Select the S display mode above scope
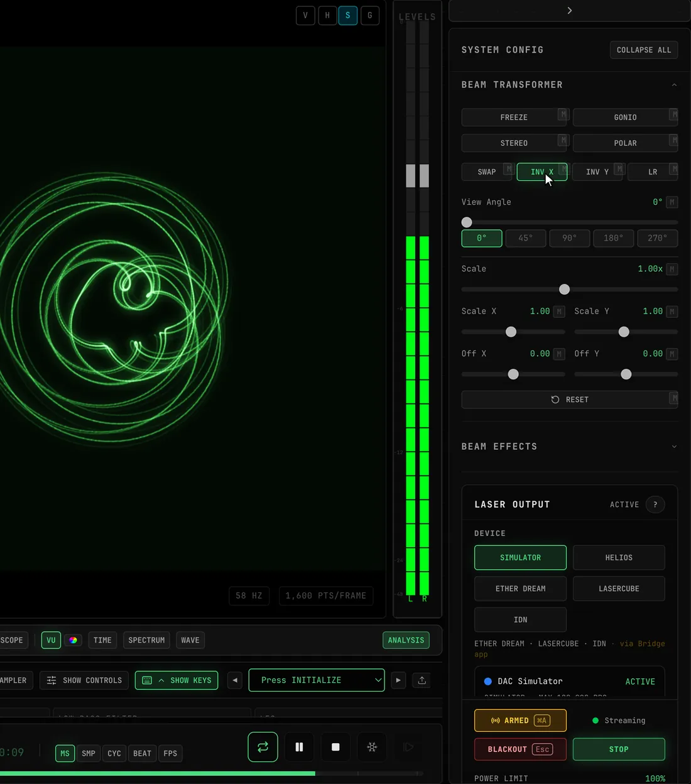 [x=348, y=15]
